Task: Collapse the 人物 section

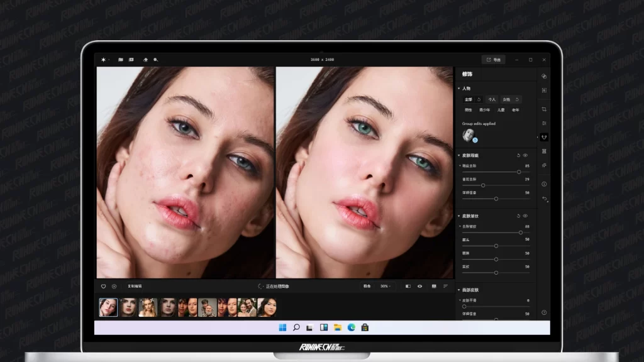Action: coord(459,89)
